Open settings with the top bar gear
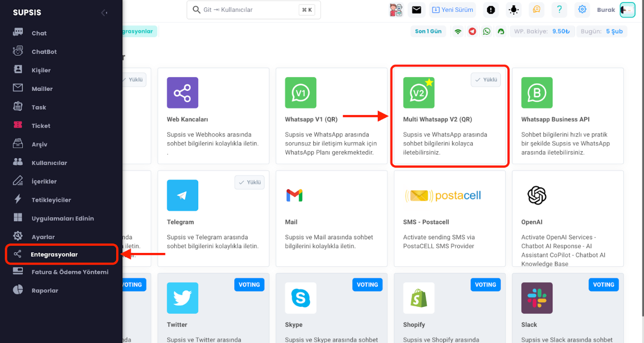This screenshot has width=644, height=343. click(x=582, y=10)
